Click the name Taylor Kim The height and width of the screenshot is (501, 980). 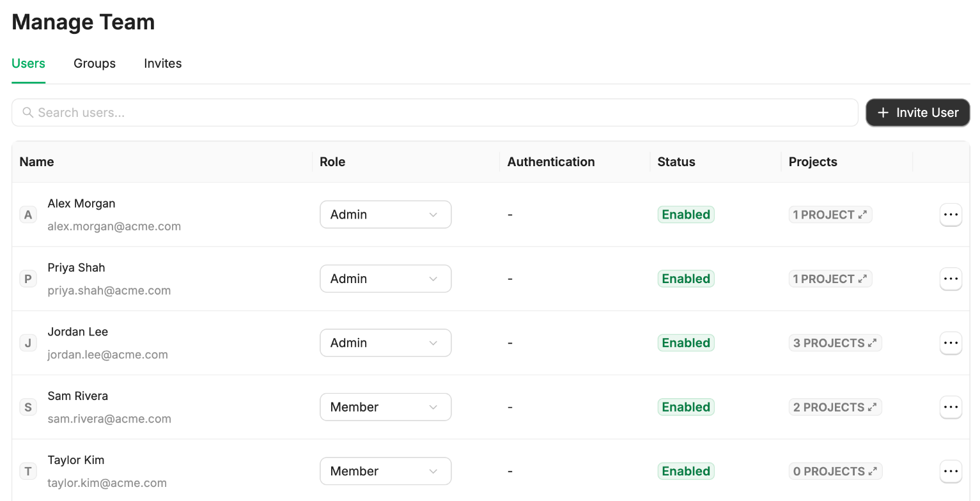(75, 460)
